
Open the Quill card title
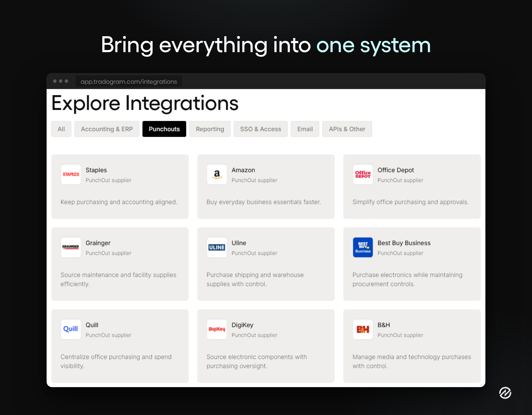click(92, 325)
